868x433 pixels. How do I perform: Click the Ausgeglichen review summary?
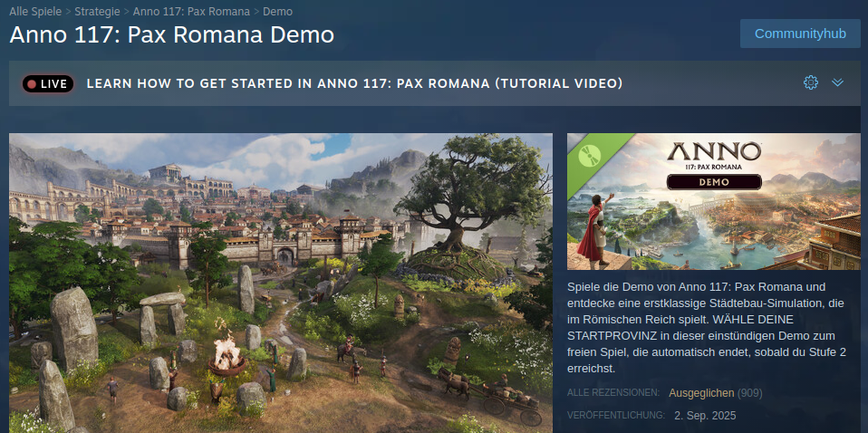coord(701,393)
